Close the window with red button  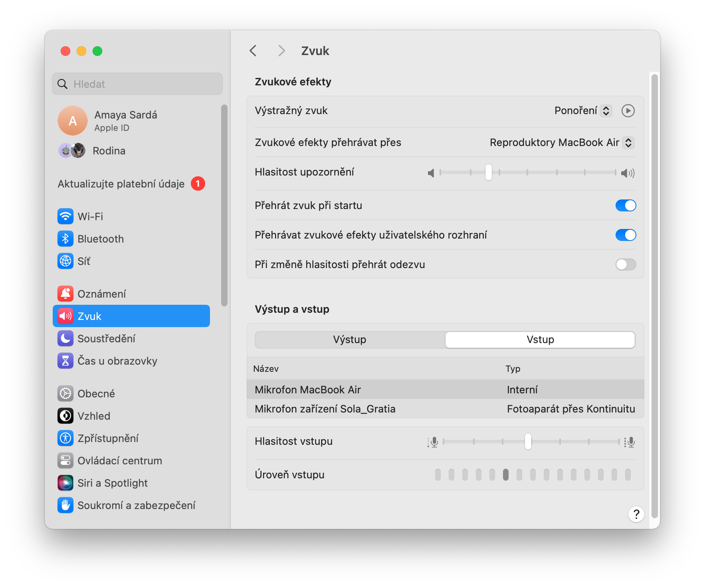click(x=65, y=51)
